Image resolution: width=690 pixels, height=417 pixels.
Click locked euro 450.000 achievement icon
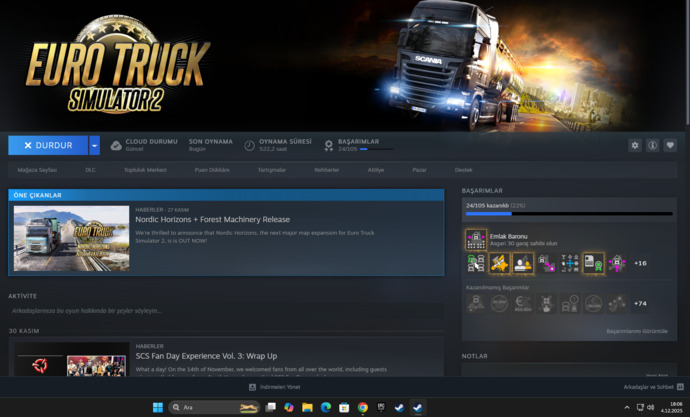523,304
